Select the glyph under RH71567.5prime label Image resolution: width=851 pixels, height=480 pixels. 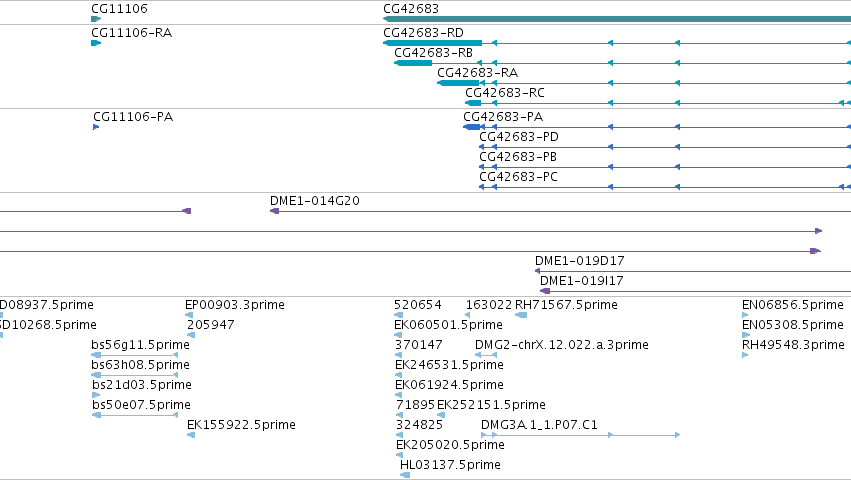pyautogui.click(x=521, y=315)
